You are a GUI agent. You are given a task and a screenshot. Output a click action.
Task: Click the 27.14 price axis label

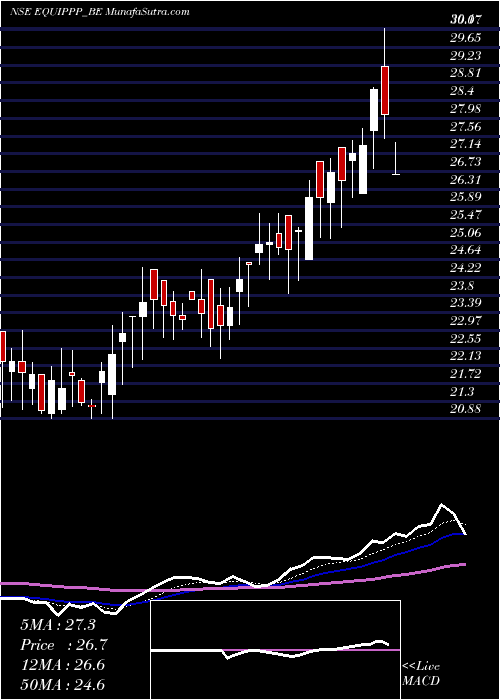(x=465, y=144)
